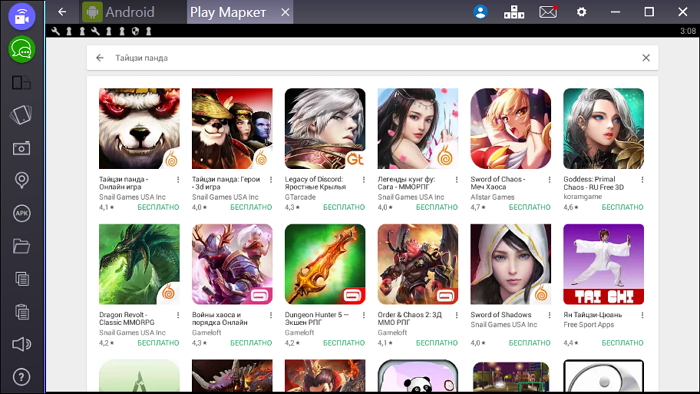Click БЕСПЛАТНО under Ян Тайцзи-Цюань
The image size is (700, 394).
coord(622,343)
